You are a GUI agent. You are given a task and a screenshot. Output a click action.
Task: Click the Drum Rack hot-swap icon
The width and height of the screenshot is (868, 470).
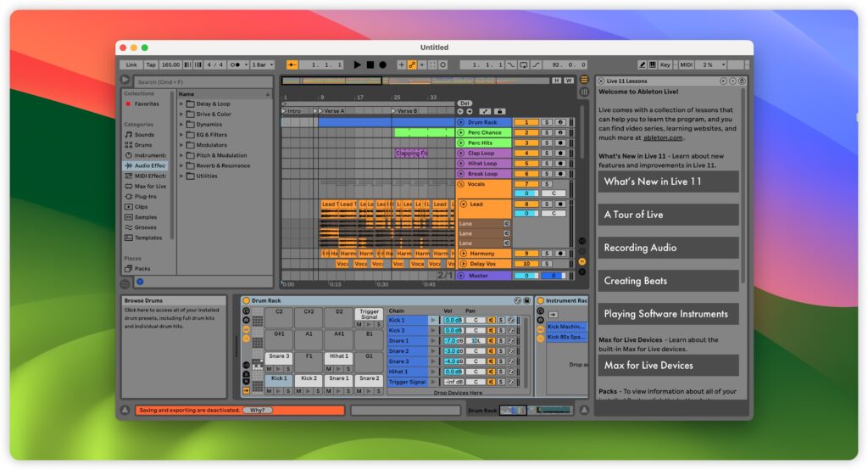coord(518,300)
